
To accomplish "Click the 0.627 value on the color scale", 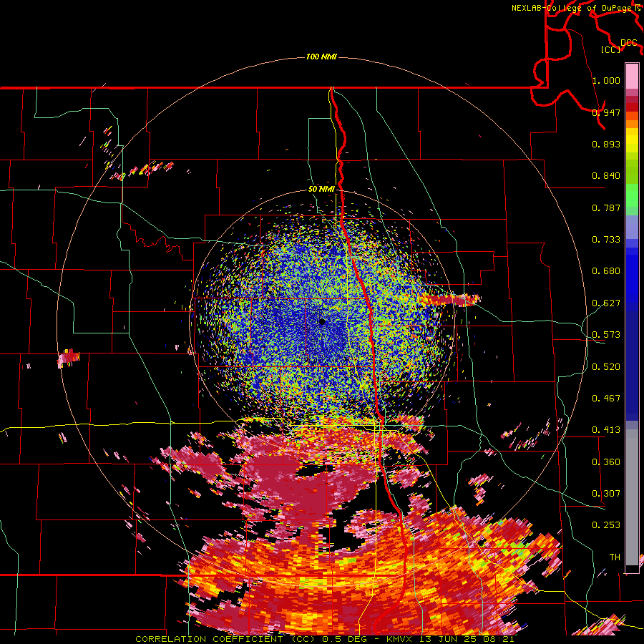I will [606, 303].
